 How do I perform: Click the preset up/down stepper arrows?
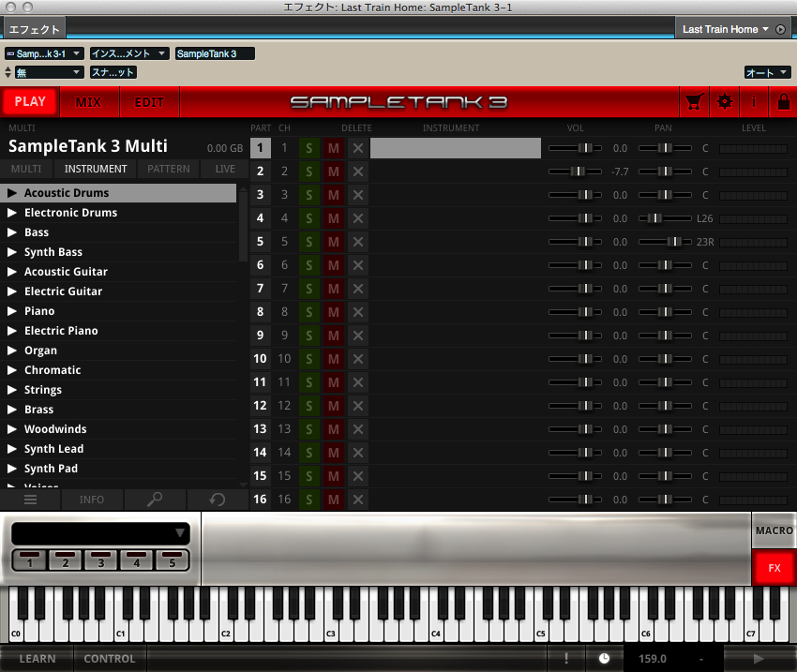[x=8, y=72]
